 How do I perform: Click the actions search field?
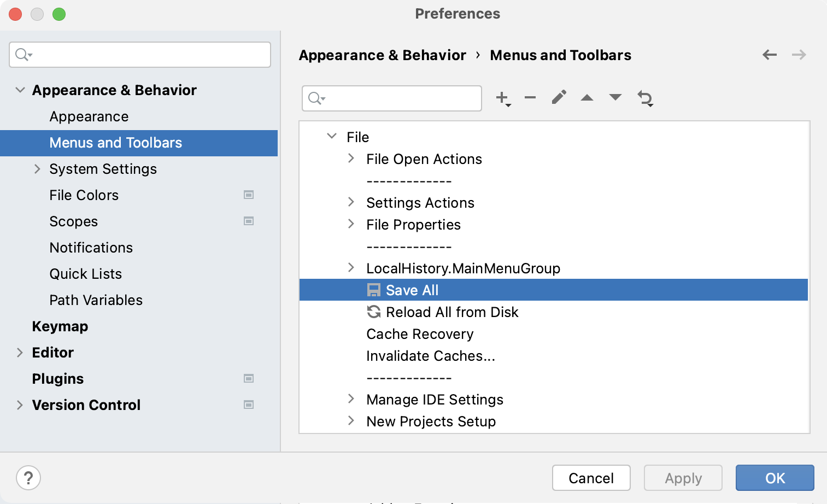[391, 98]
